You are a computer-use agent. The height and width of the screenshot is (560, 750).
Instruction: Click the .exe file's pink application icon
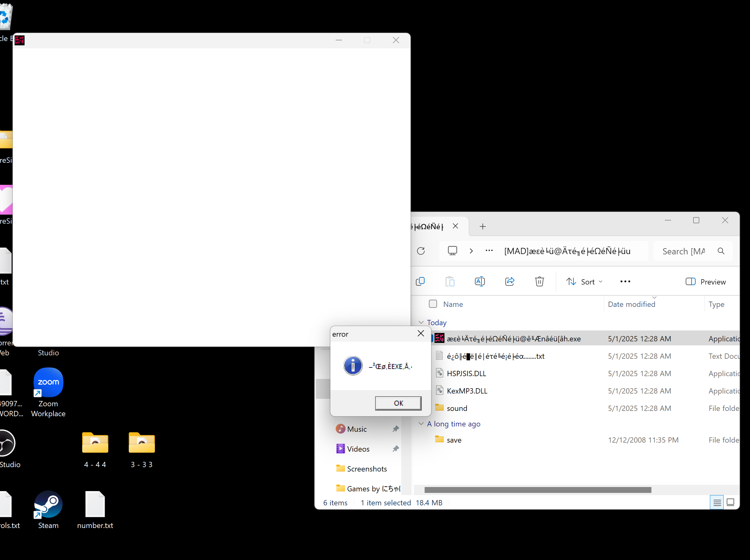[439, 338]
